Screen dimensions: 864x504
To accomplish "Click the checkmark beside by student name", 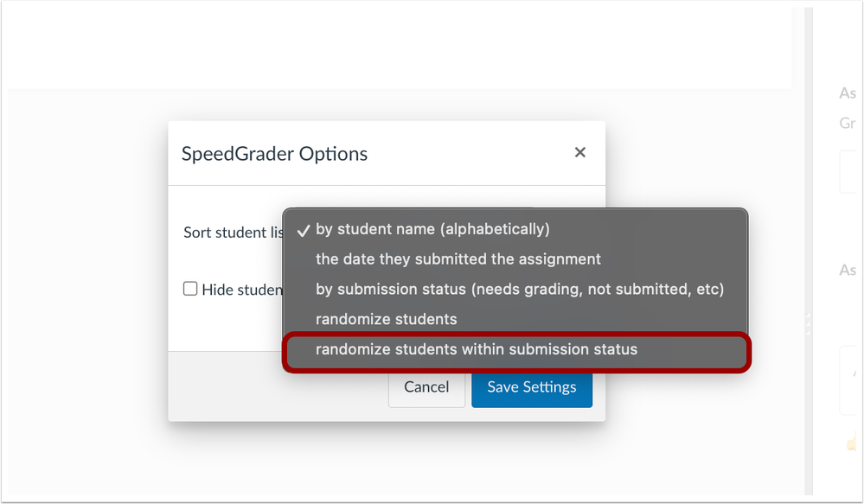I will tap(303, 230).
